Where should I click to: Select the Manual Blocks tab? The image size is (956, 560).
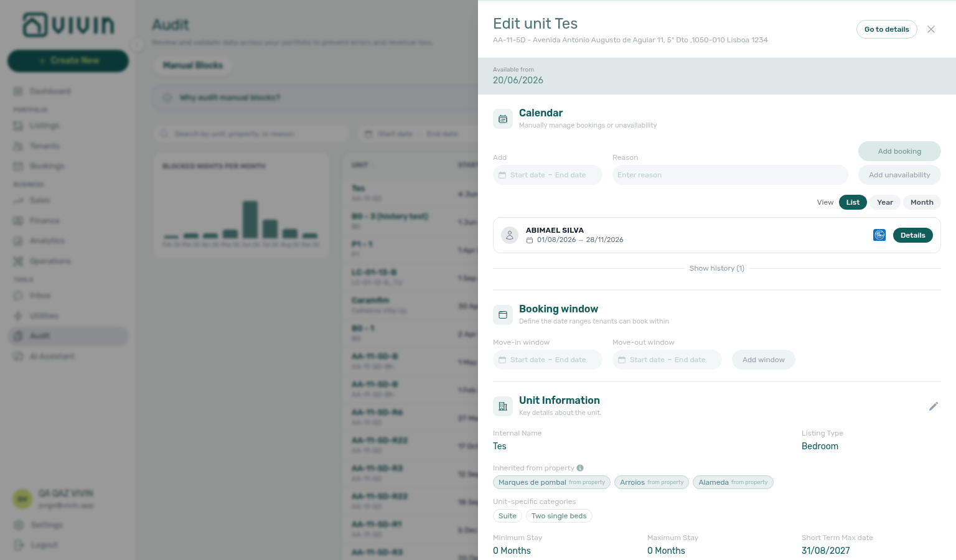(x=193, y=65)
